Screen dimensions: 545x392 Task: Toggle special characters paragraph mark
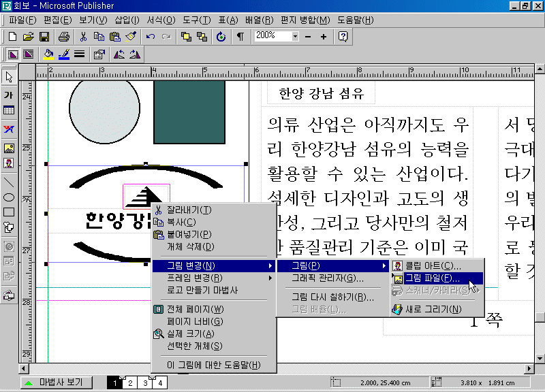(240, 37)
